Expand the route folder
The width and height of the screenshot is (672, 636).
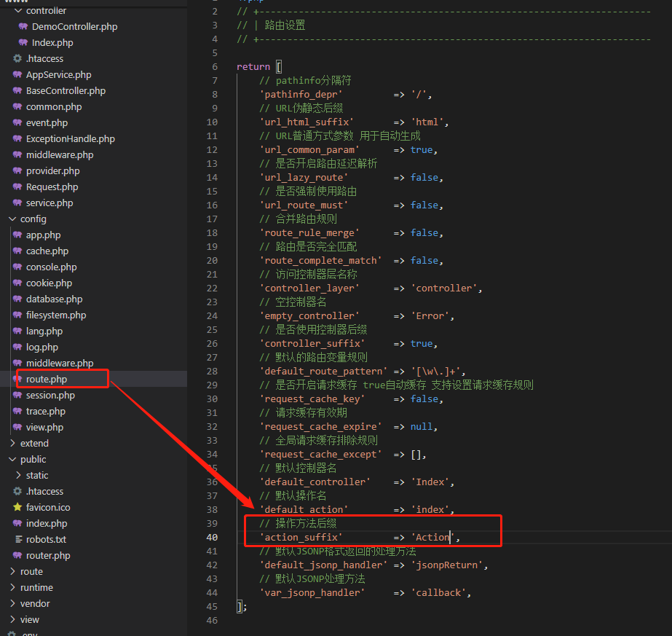[x=12, y=571]
